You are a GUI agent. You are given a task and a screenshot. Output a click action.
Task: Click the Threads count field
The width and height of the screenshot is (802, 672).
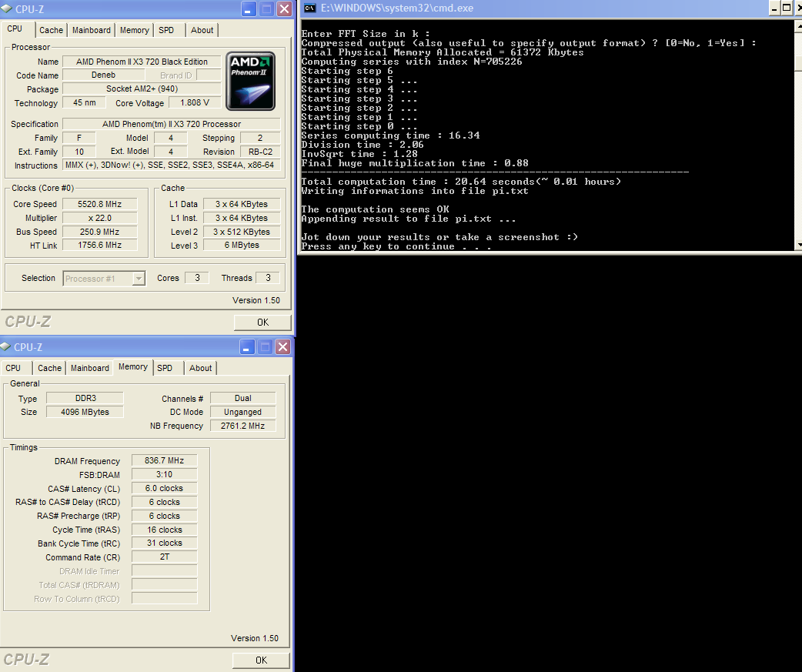[268, 278]
